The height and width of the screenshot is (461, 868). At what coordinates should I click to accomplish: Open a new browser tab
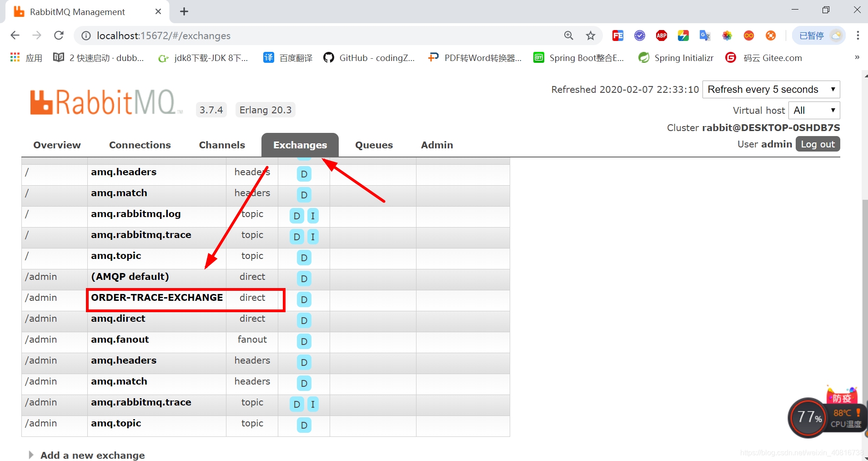[x=184, y=12]
